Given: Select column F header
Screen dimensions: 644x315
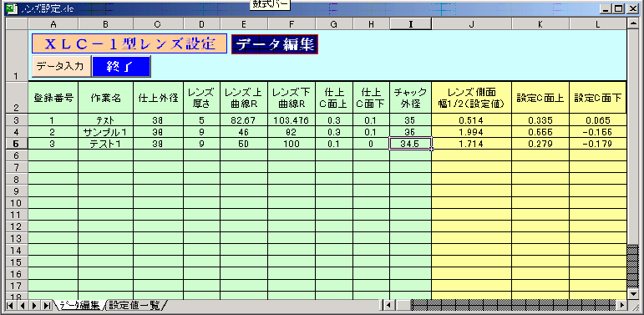Looking at the screenshot, I should click(292, 24).
